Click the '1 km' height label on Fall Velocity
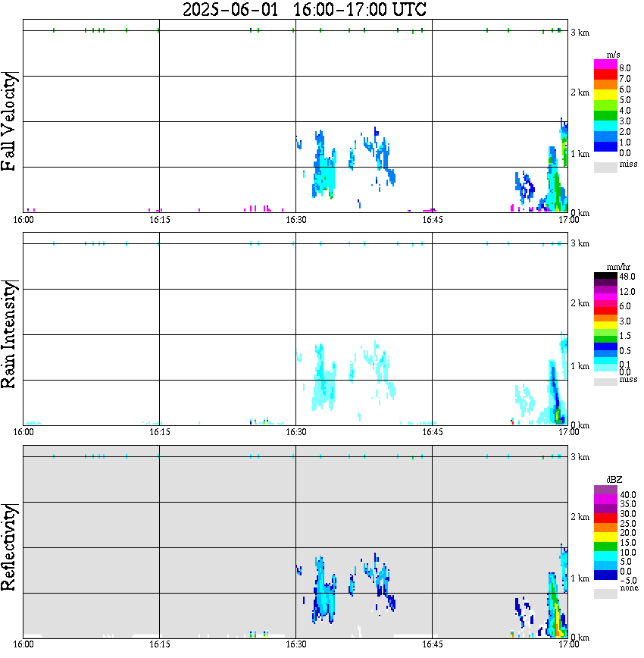Image resolution: width=644 pixels, height=658 pixels. pos(580,154)
